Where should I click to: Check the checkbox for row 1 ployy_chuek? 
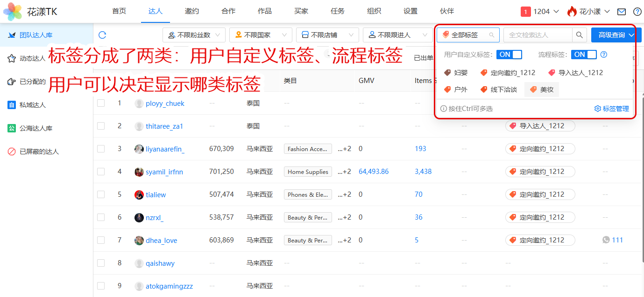(x=101, y=103)
